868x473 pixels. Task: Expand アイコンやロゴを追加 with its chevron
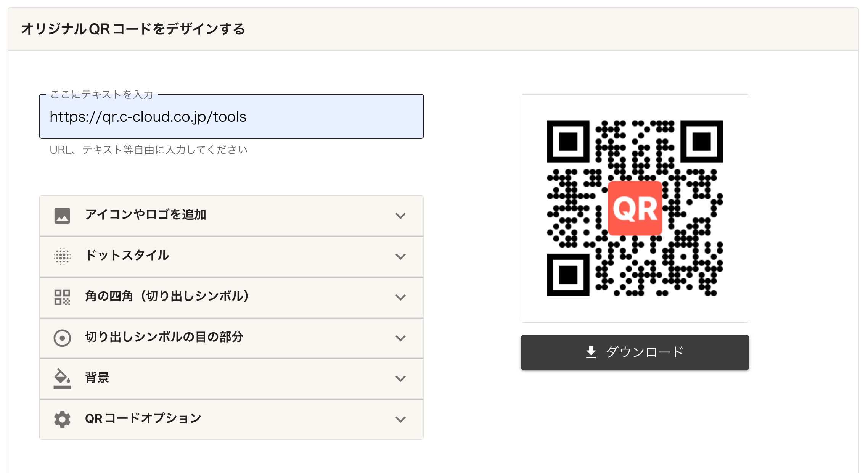[400, 216]
